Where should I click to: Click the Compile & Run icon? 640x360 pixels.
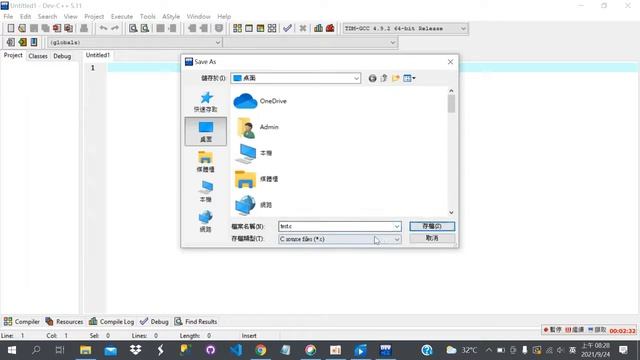[x=260, y=28]
